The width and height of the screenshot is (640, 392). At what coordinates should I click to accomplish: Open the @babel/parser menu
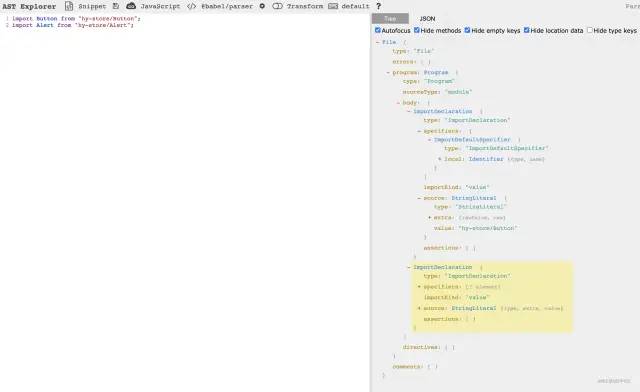tap(227, 6)
